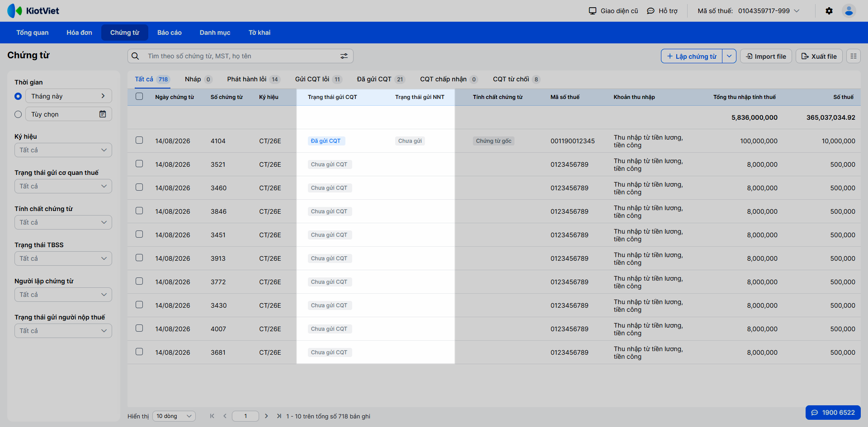Click the Chưa gửi NNT status badge
Image resolution: width=868 pixels, height=427 pixels.
[410, 141]
